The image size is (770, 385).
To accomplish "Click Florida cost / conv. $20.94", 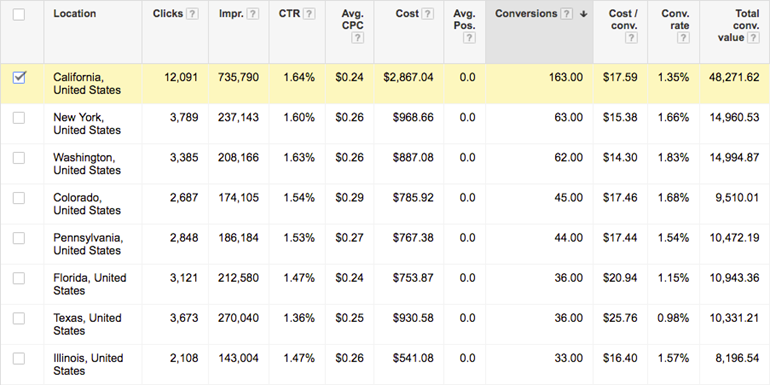I will pos(620,278).
